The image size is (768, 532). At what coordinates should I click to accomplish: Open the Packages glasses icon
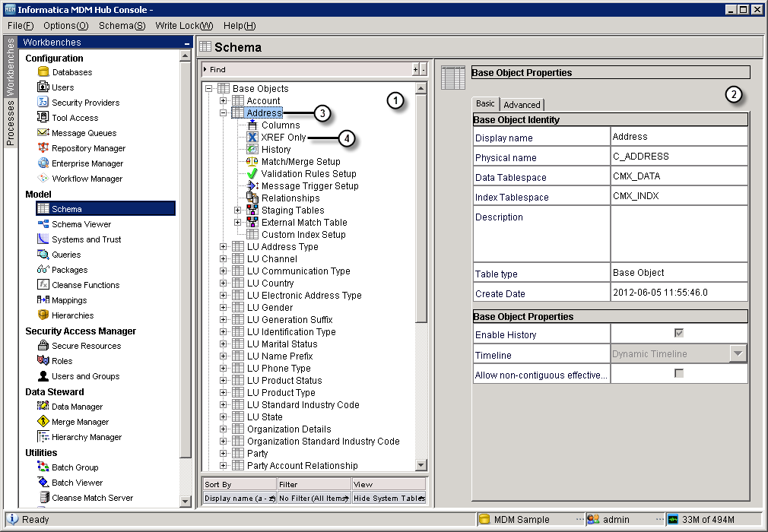point(43,269)
